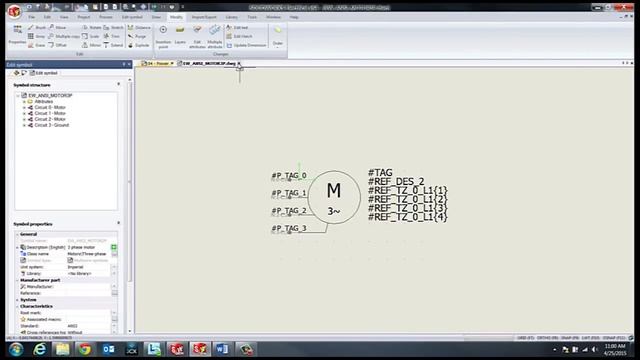Open the Import/Export tab
The image size is (640, 360).
tap(204, 17)
